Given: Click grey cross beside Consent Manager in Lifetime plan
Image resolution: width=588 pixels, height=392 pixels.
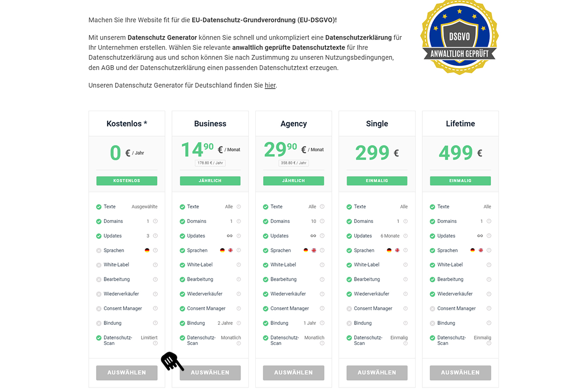Looking at the screenshot, I should (x=432, y=309).
